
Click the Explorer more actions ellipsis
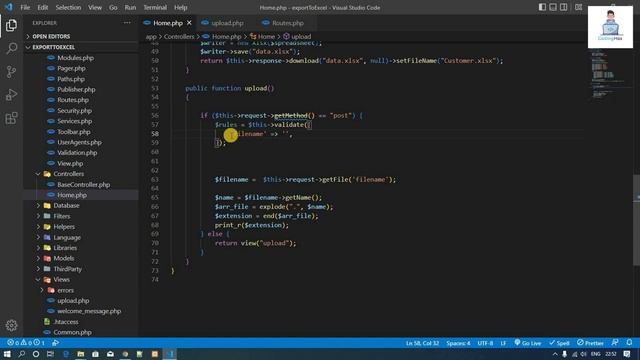(127, 23)
